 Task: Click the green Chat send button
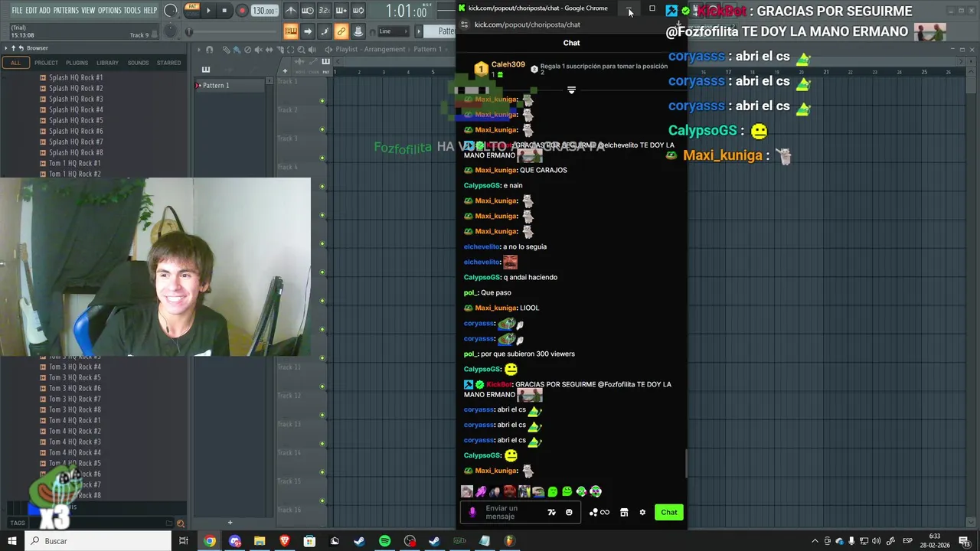coord(669,512)
